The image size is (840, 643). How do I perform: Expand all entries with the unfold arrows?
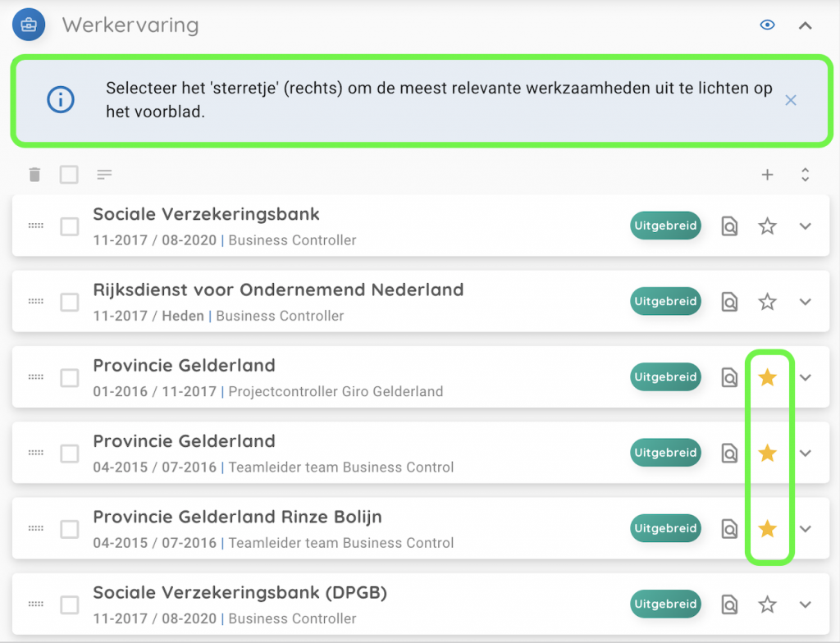pyautogui.click(x=806, y=174)
